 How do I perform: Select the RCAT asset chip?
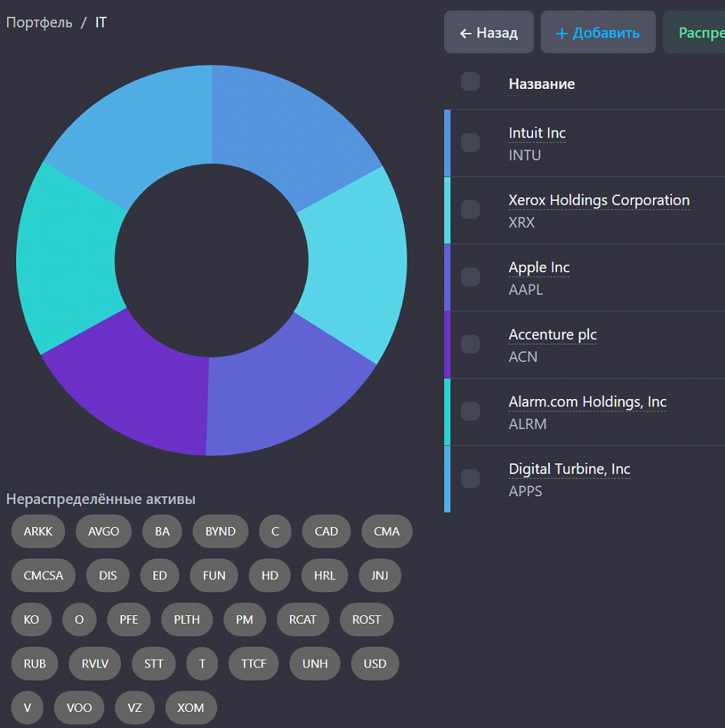point(302,619)
